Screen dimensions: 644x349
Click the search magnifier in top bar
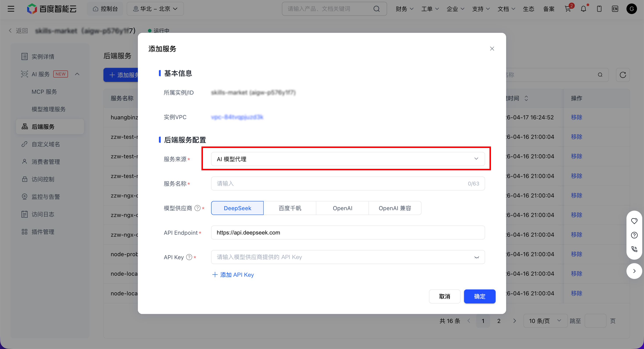[377, 9]
